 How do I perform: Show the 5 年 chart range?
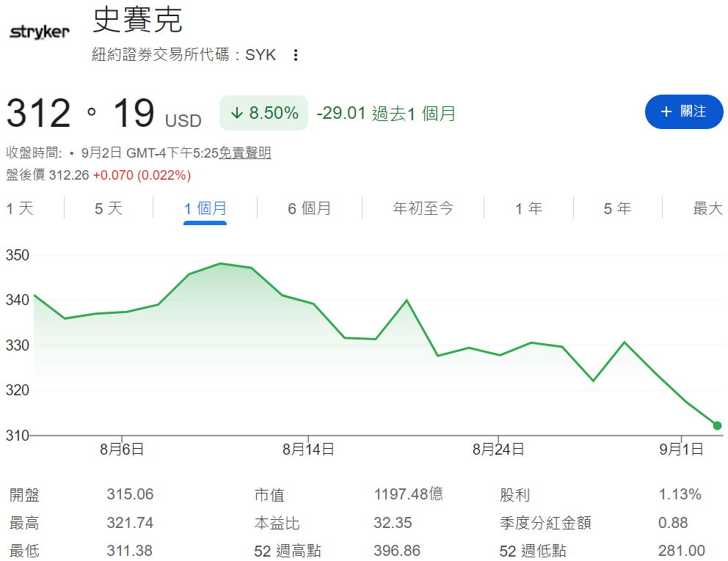[x=617, y=208]
